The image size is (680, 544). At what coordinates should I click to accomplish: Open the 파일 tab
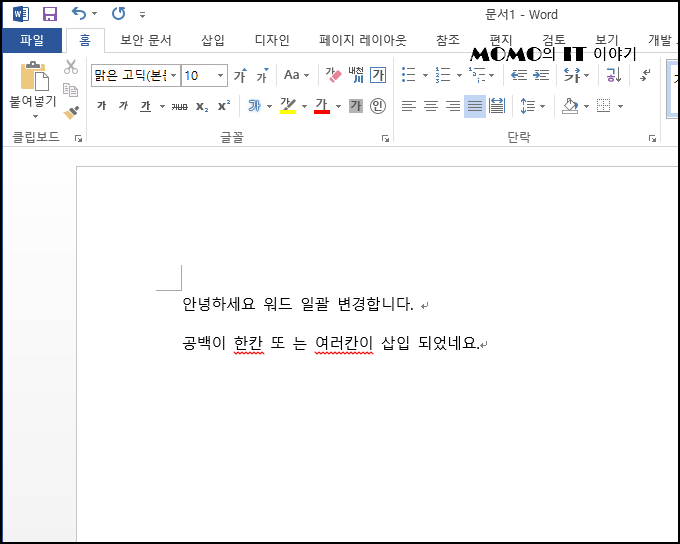coord(32,40)
